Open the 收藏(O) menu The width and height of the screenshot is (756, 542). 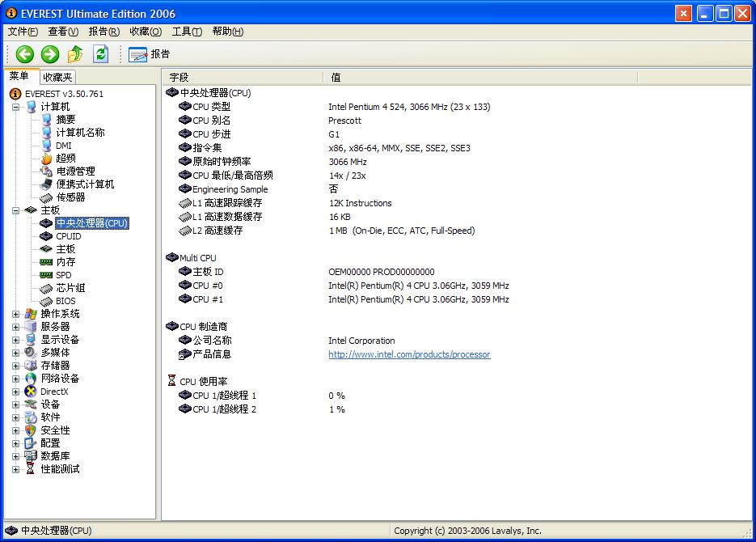tap(145, 32)
